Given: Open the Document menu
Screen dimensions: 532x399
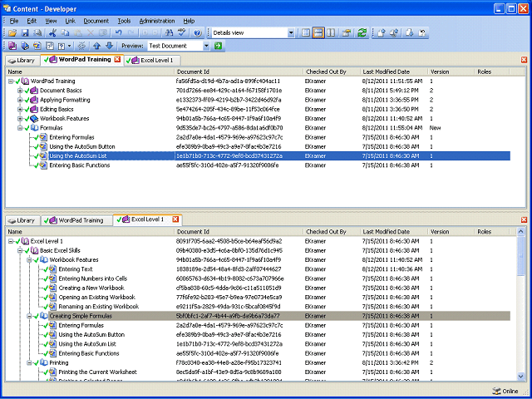Looking at the screenshot, I should [96, 21].
